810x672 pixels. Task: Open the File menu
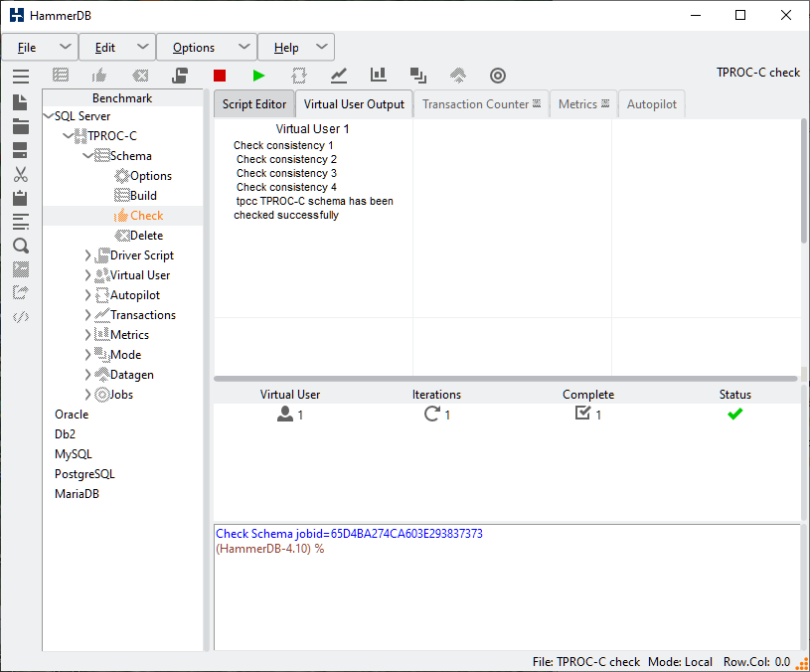[40, 48]
